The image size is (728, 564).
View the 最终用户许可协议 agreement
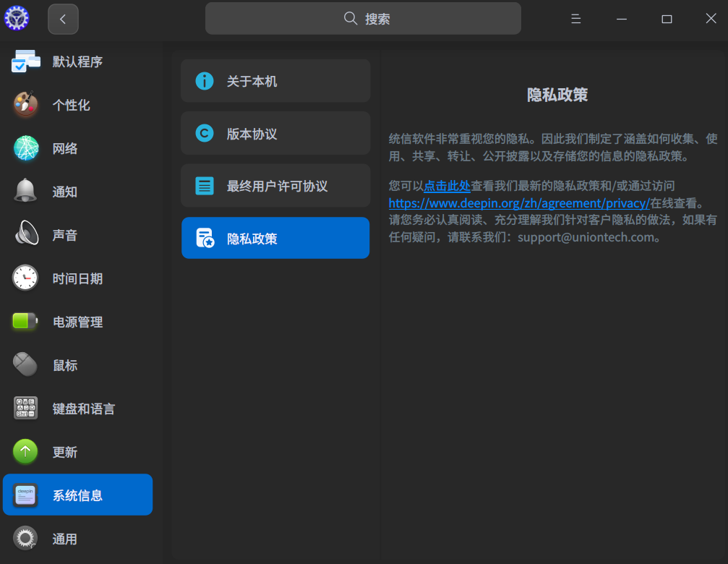pyautogui.click(x=275, y=185)
